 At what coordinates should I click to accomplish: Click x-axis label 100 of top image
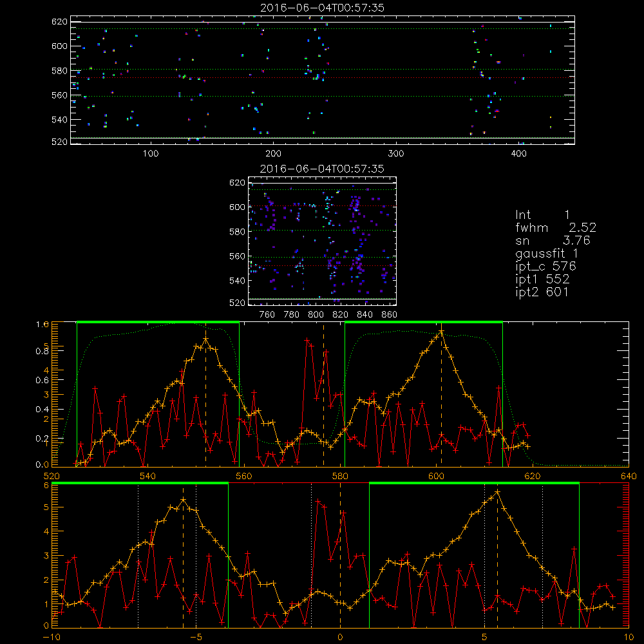pyautogui.click(x=151, y=154)
